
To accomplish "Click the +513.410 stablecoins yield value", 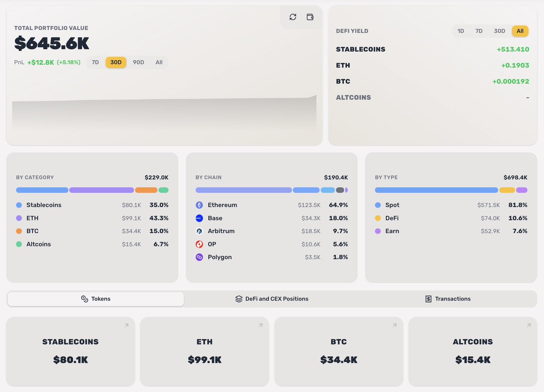I will point(513,49).
